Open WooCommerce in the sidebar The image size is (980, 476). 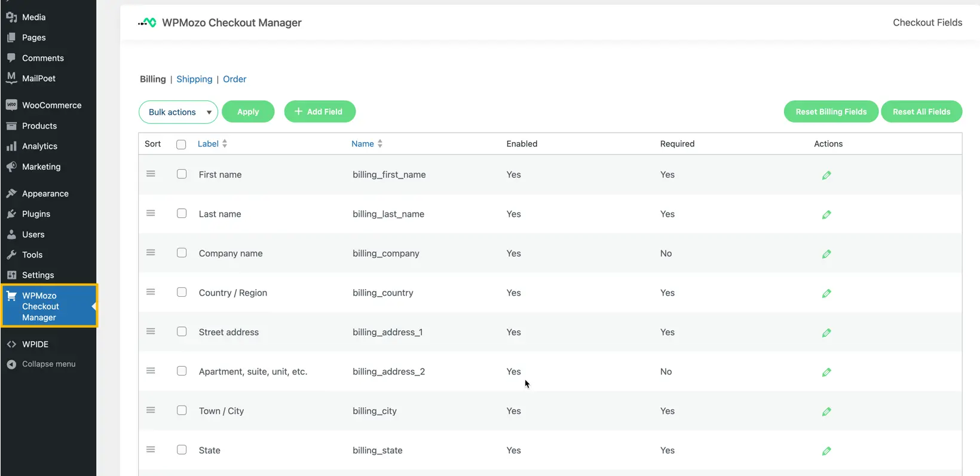(51, 105)
